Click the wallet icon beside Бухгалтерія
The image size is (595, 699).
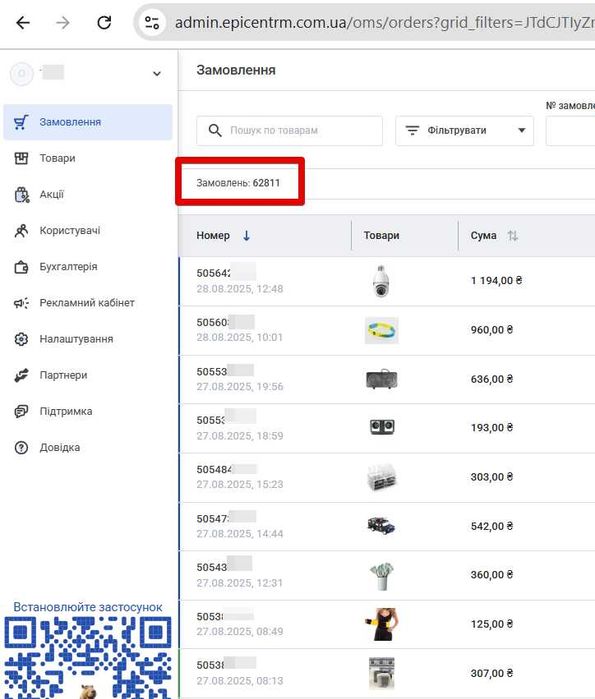click(21, 267)
